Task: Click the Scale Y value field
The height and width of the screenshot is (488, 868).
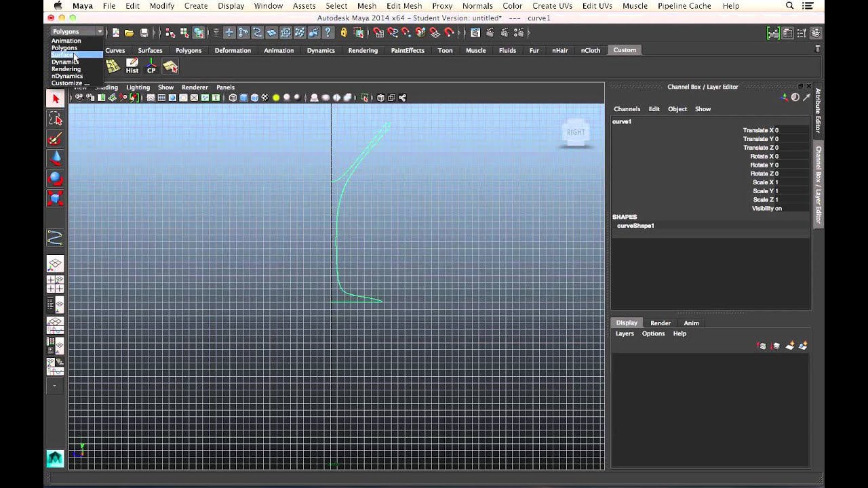Action: 791,191
